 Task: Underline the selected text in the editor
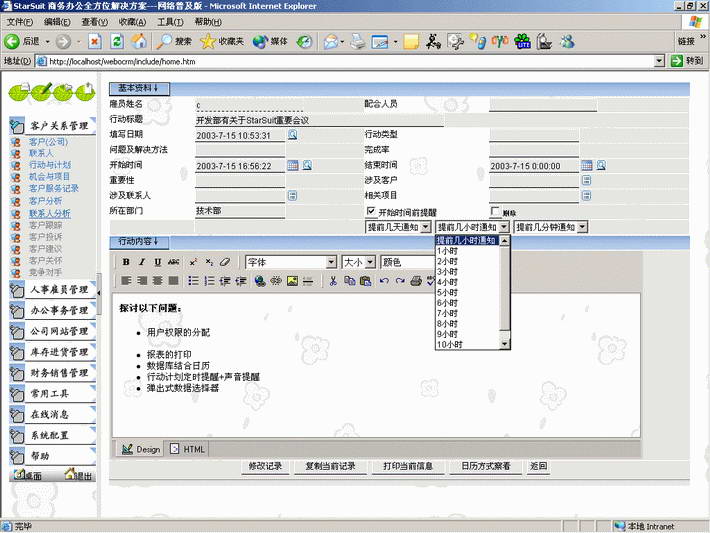[x=158, y=262]
